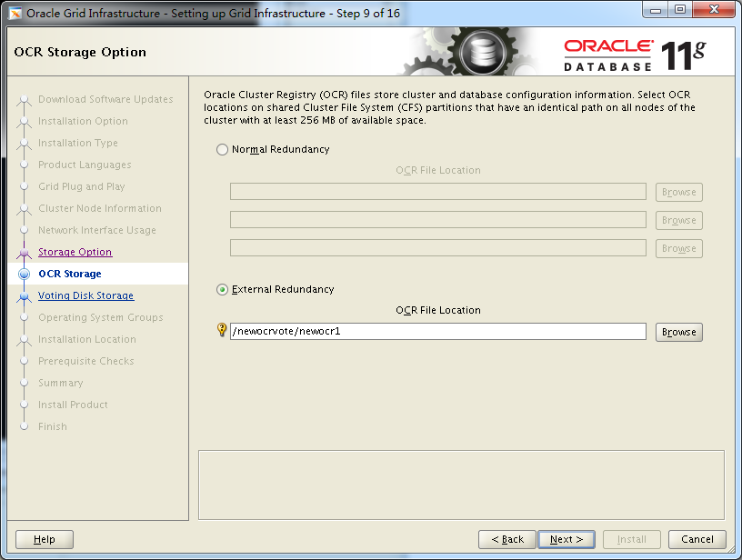Click first disabled OCR File Location field

(x=437, y=192)
